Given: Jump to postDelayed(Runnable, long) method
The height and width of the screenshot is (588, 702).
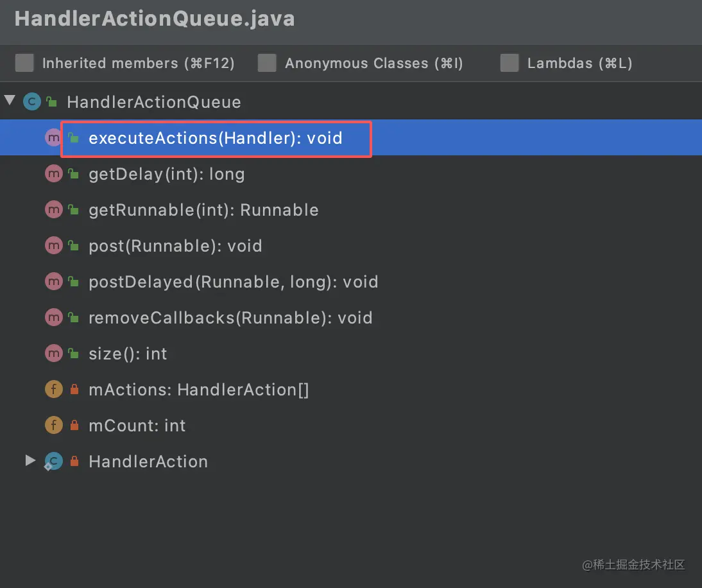Looking at the screenshot, I should point(233,282).
